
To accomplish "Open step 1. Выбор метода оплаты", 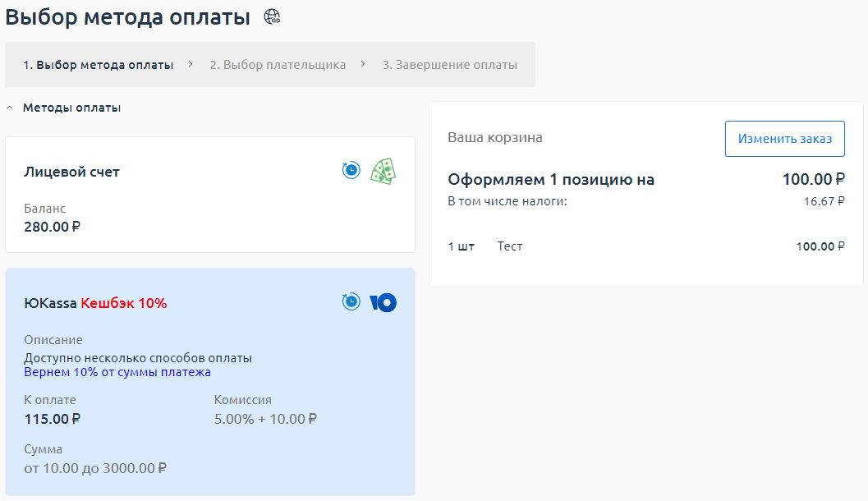I will pyautogui.click(x=98, y=65).
